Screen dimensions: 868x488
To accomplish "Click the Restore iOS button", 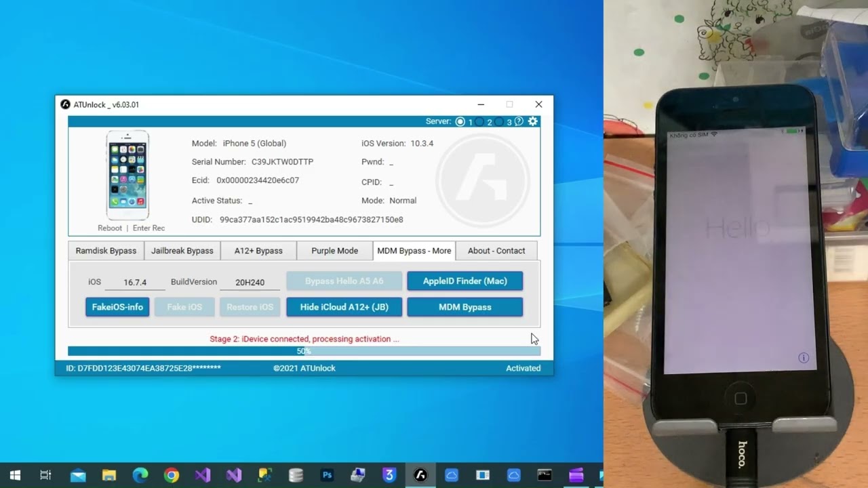I will (250, 307).
